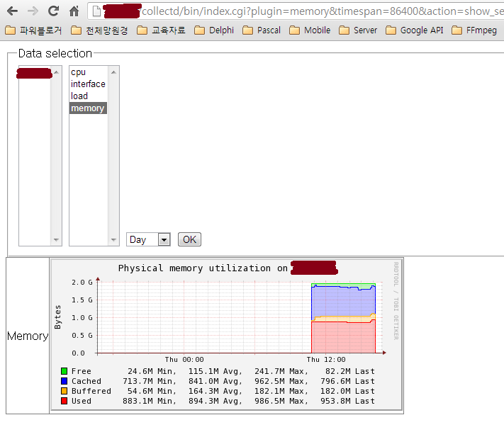
Task: Select memory in the plugin list
Action: point(88,108)
